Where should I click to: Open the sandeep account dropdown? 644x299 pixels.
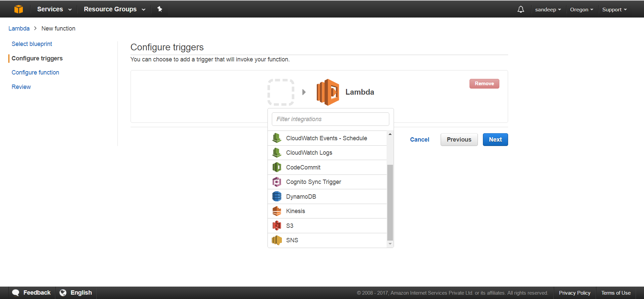pyautogui.click(x=548, y=9)
